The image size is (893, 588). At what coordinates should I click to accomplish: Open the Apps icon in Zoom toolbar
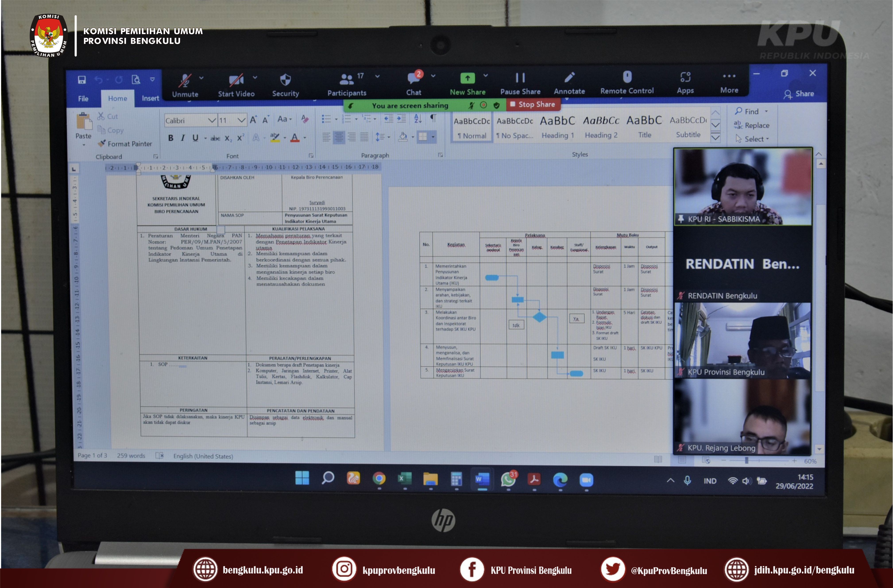coord(685,77)
